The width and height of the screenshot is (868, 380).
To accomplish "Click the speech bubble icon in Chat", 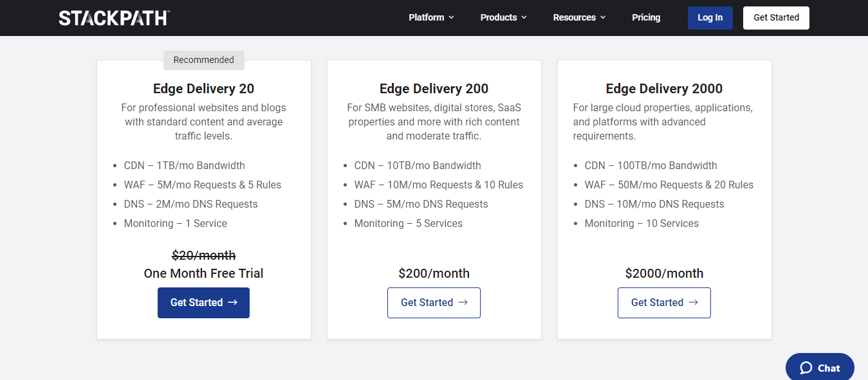I will [x=806, y=368].
